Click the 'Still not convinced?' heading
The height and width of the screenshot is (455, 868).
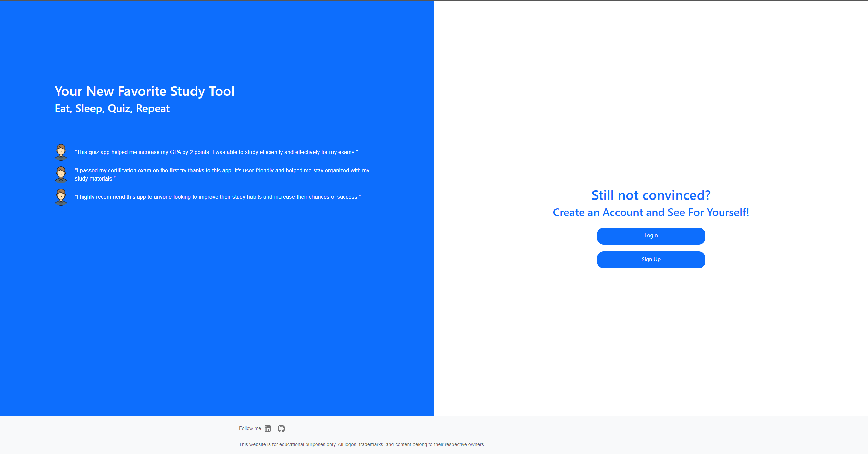(651, 195)
